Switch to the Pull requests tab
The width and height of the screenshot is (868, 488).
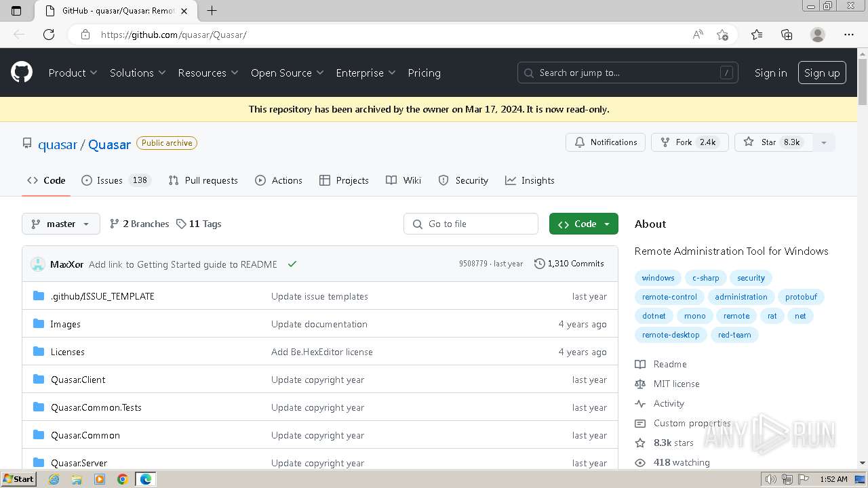point(203,180)
